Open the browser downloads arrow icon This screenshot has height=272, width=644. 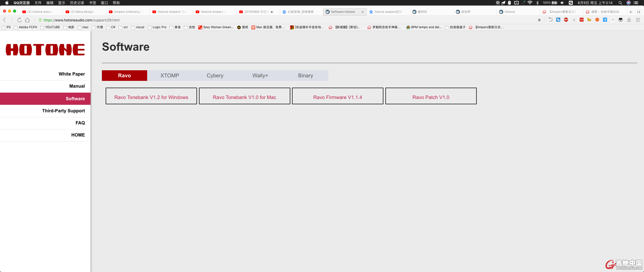click(629, 20)
